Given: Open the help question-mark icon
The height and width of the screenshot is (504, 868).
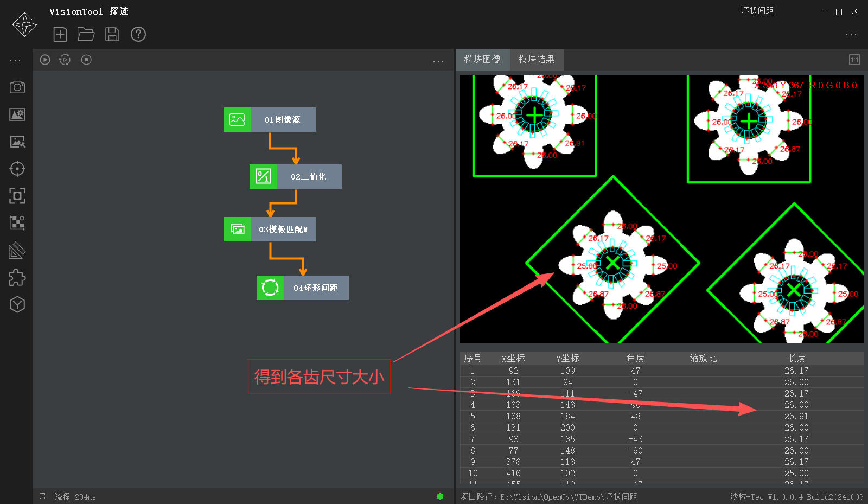Looking at the screenshot, I should click(x=138, y=34).
